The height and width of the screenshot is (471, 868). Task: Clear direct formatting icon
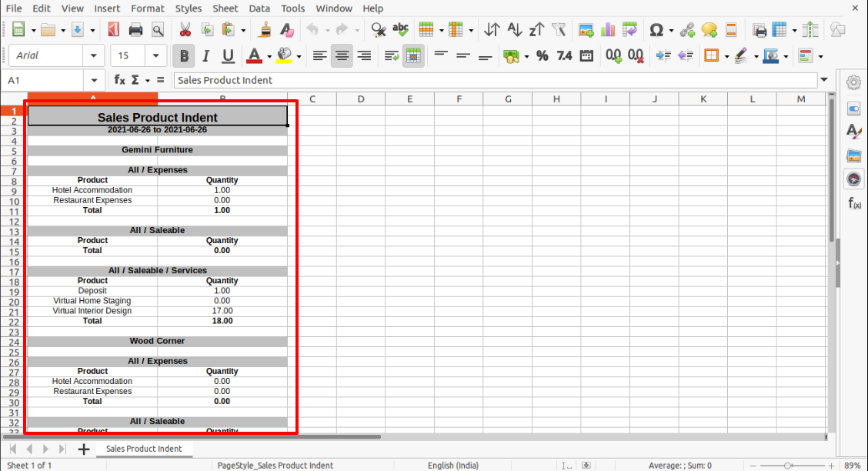click(x=287, y=29)
